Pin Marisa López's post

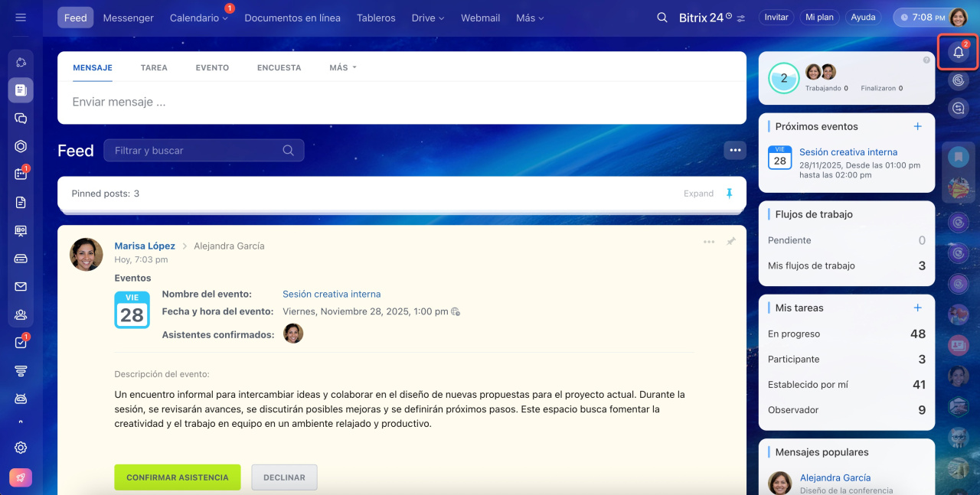click(731, 242)
